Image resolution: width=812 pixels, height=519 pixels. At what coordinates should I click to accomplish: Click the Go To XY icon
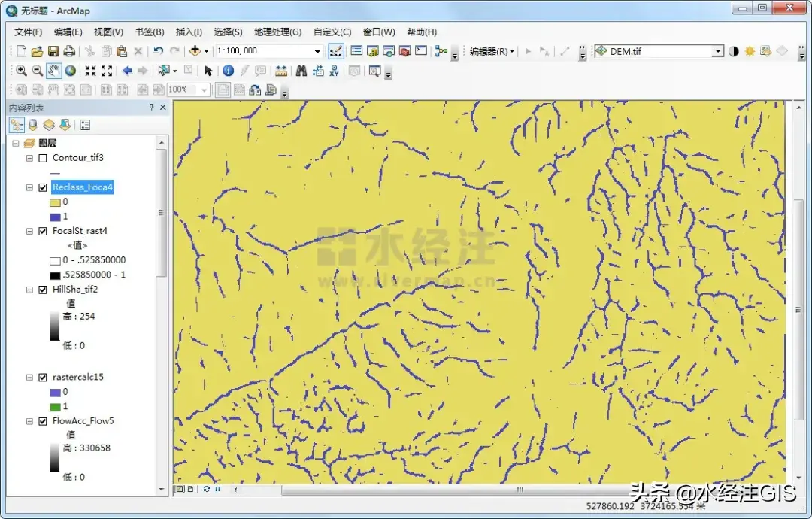click(334, 71)
